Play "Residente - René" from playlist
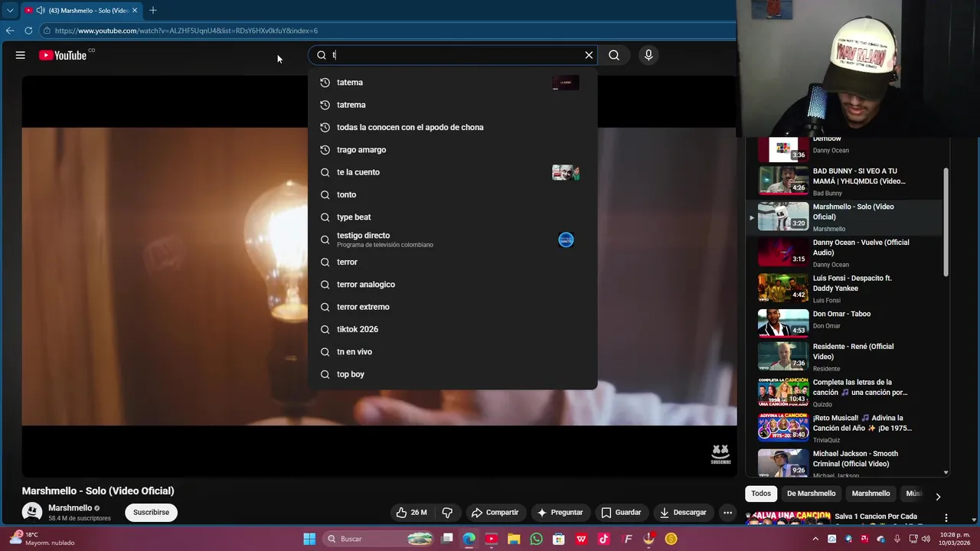 click(x=845, y=357)
